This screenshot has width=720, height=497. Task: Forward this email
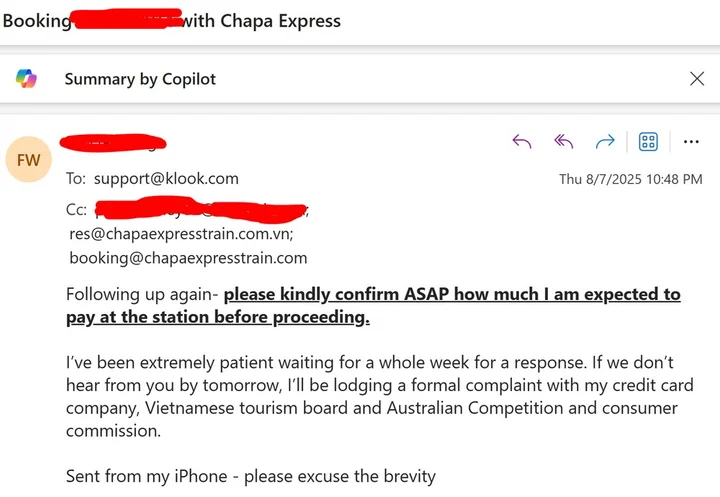[x=605, y=142]
